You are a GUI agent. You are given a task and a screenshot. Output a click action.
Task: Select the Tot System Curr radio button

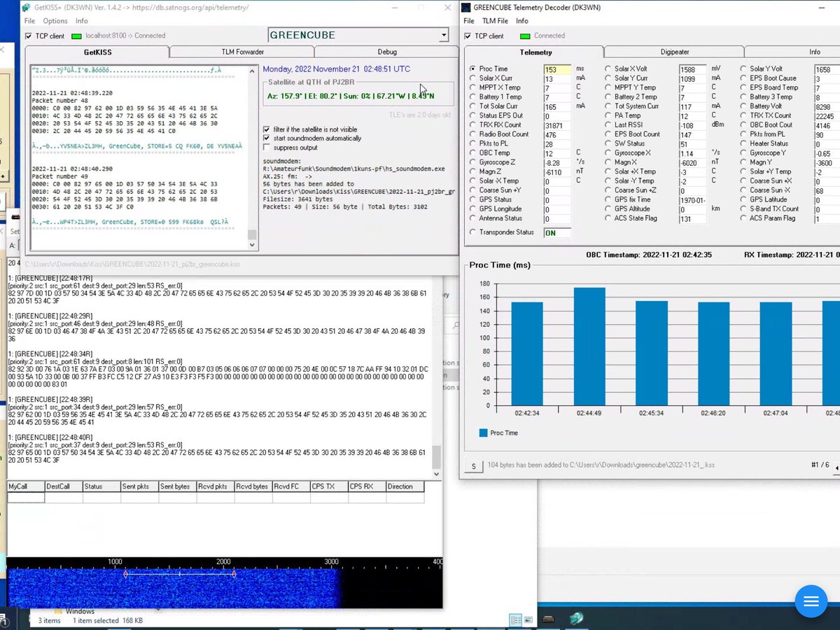608,106
